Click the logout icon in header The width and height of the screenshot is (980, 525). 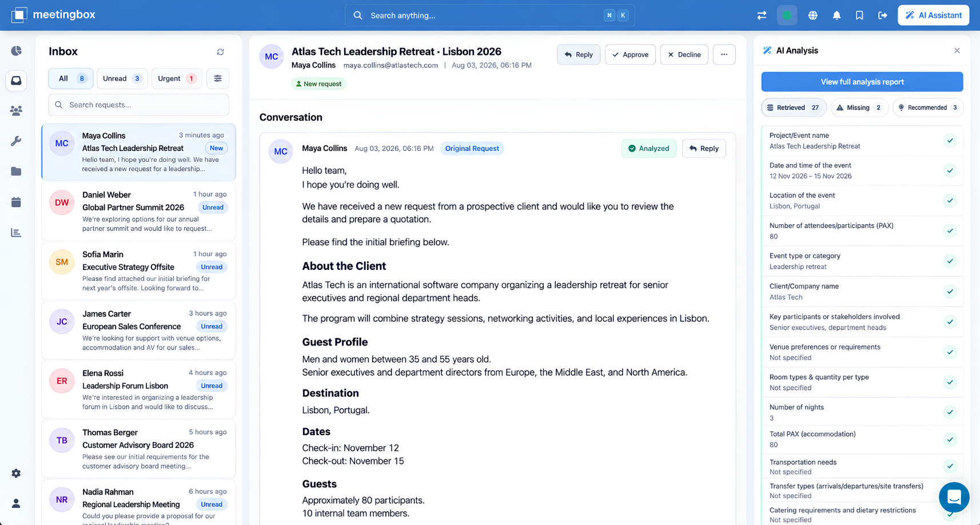[883, 15]
